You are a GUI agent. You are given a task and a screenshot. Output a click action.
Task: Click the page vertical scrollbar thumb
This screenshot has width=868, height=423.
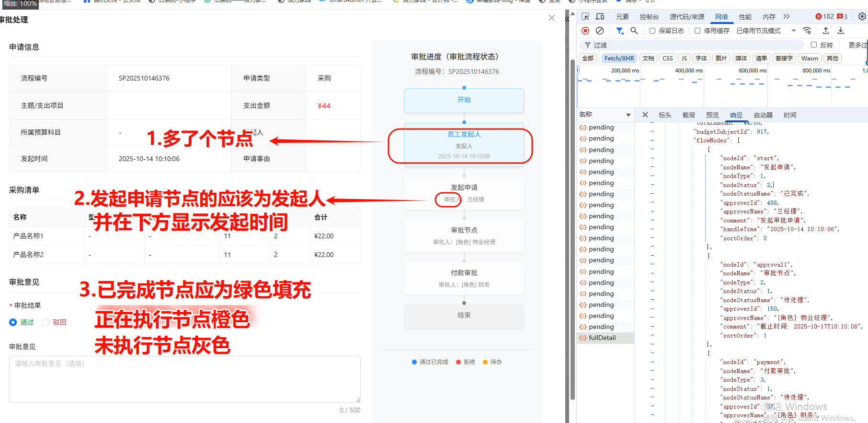[x=572, y=229]
